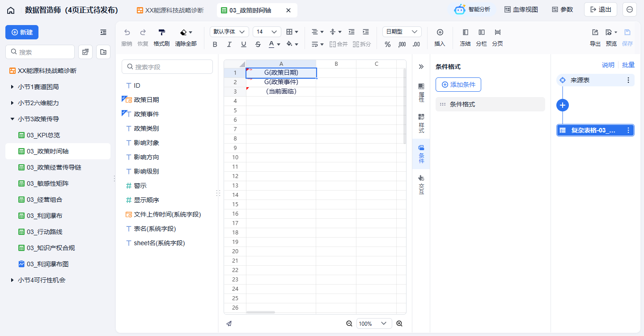Click the undo (撤销) icon
644x336 pixels.
pos(127,32)
